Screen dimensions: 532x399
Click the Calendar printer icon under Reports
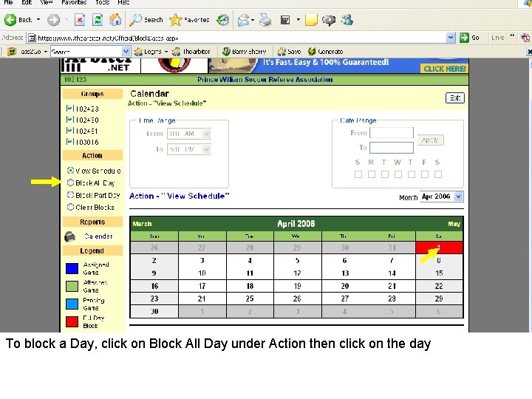click(x=70, y=236)
